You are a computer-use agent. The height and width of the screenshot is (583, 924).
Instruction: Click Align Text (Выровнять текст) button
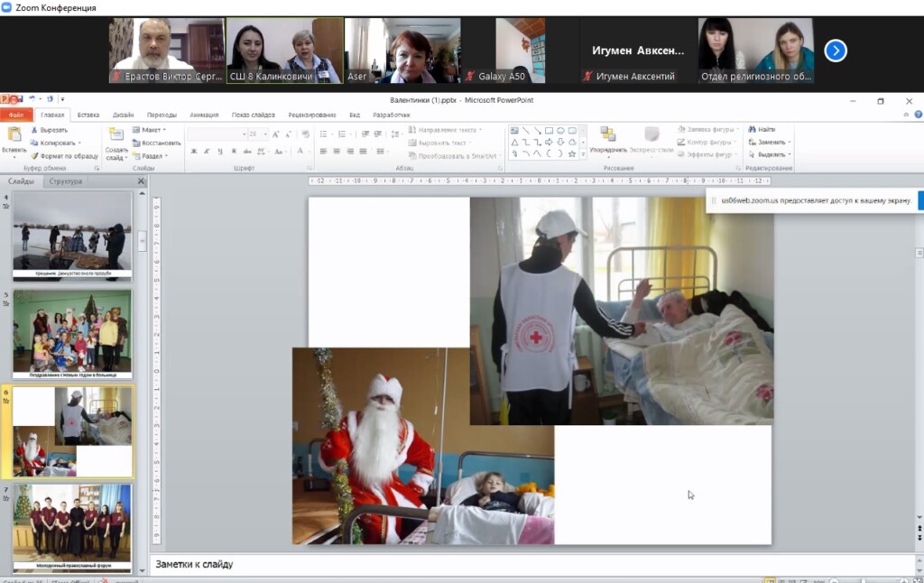click(439, 143)
